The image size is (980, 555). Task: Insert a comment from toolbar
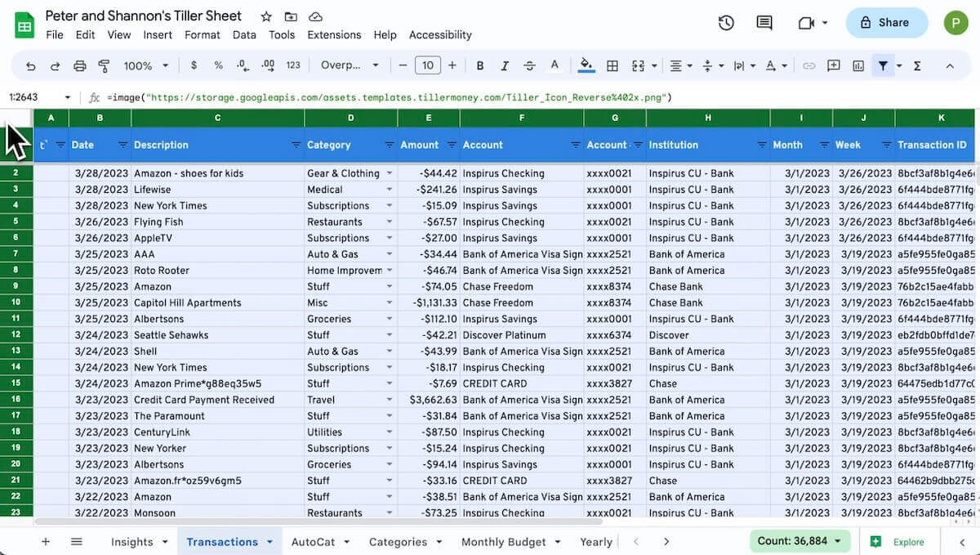pyautogui.click(x=834, y=65)
